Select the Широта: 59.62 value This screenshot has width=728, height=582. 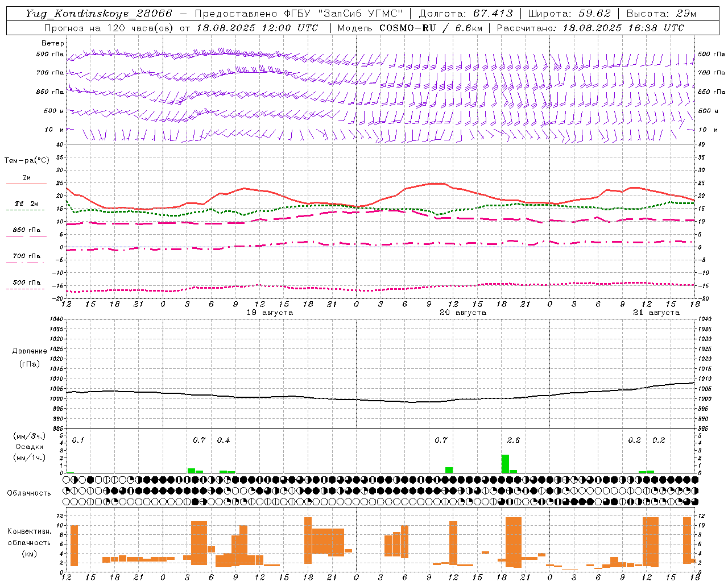tap(569, 14)
